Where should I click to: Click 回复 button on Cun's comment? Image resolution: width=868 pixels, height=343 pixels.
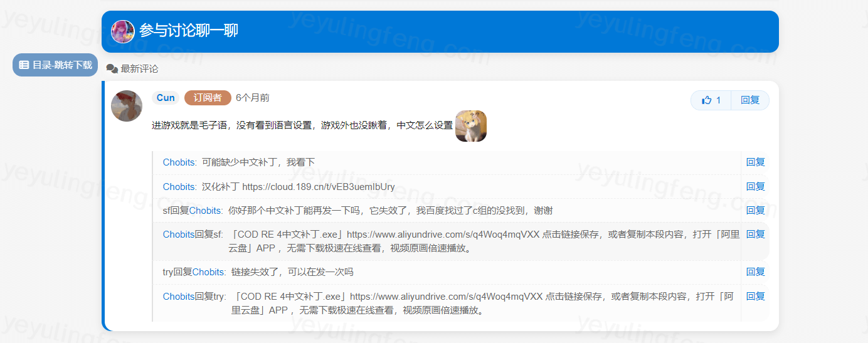pyautogui.click(x=750, y=100)
